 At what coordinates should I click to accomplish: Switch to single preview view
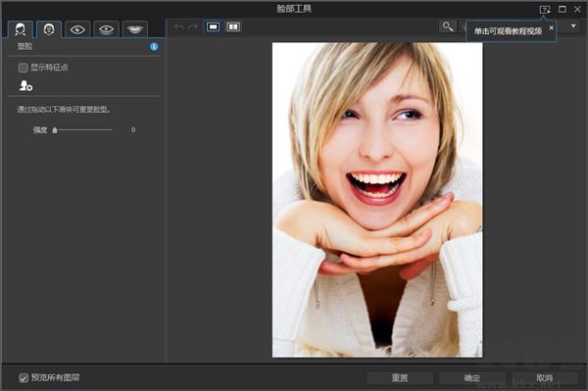point(213,26)
